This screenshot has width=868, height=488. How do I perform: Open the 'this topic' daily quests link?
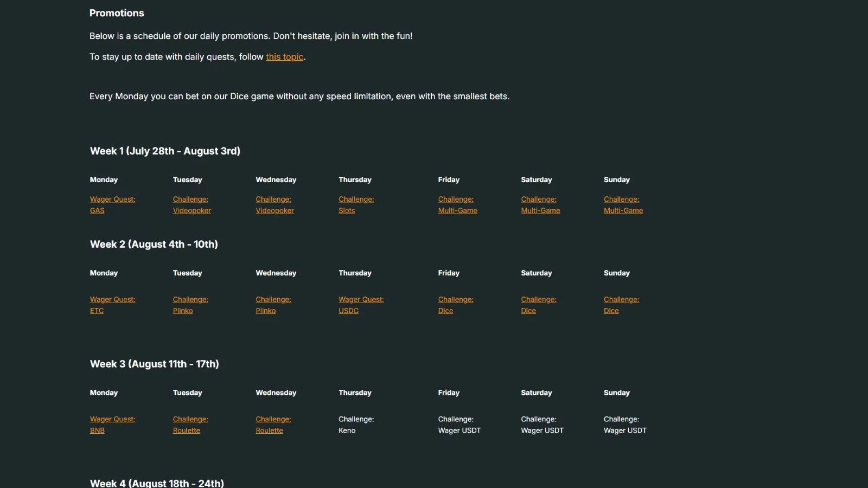pyautogui.click(x=284, y=57)
